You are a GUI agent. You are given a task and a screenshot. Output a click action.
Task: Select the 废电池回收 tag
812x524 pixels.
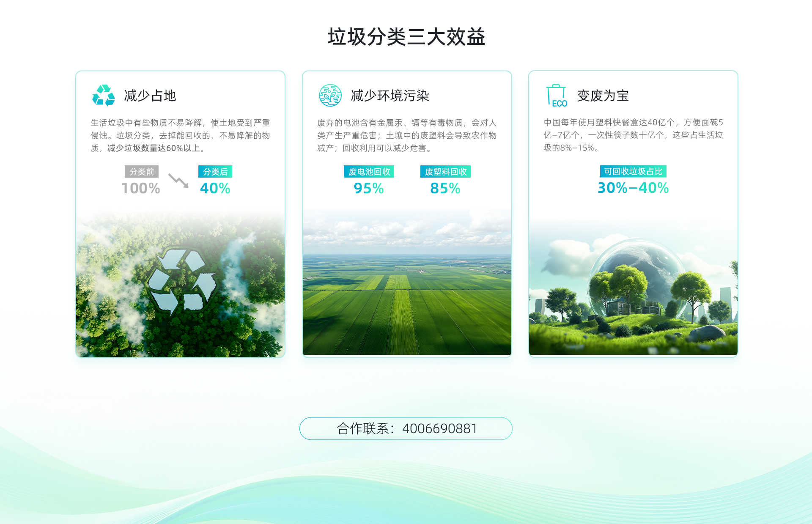tap(369, 172)
